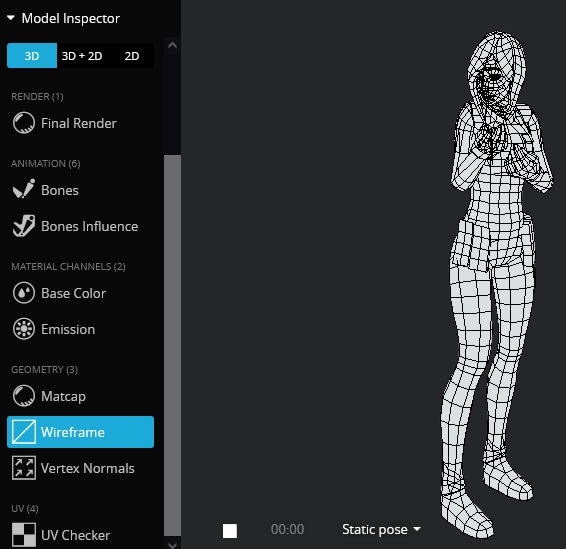Click the Matcap label text

click(64, 396)
